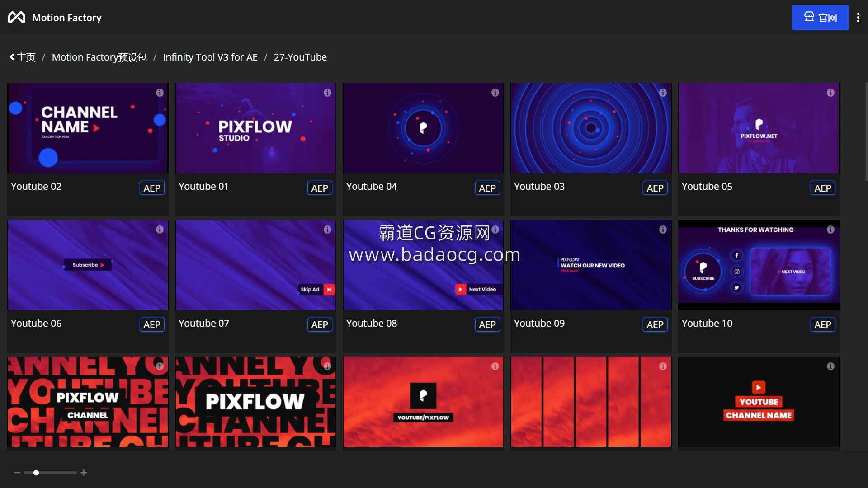Select Youtube 05 PIXFLOW.NET thumbnail
The width and height of the screenshot is (868, 488).
pos(759,128)
